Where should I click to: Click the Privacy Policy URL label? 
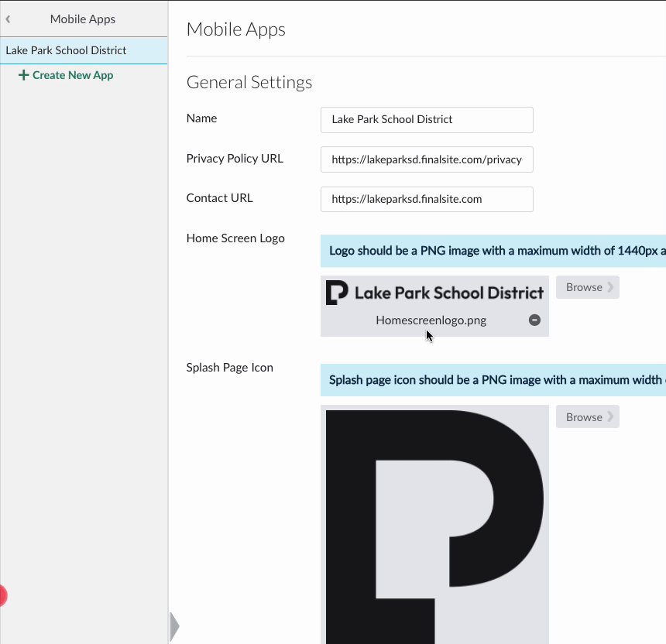(x=235, y=159)
